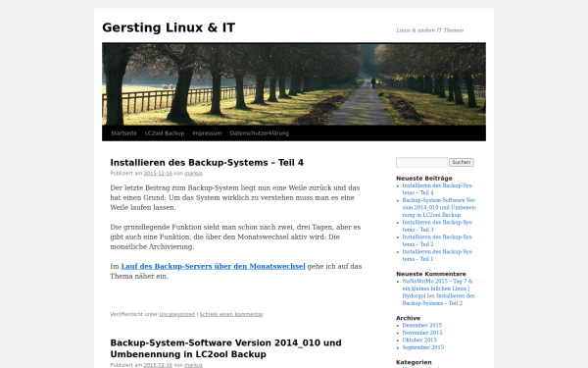This screenshot has height=368, width=588.
Task: Follow 'Lauf des Backup-Servers über den Monatswechsel' link
Action: (x=213, y=266)
